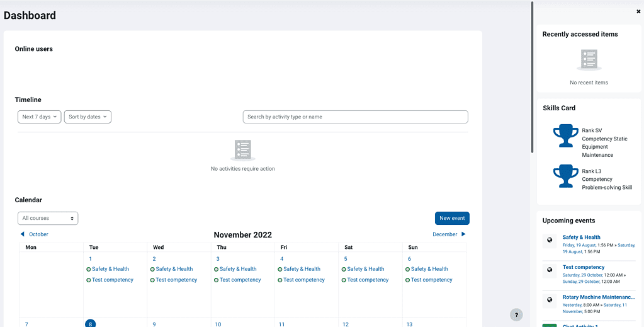Click Safety & Health event circle on day 6
644x327 pixels.
click(407, 270)
